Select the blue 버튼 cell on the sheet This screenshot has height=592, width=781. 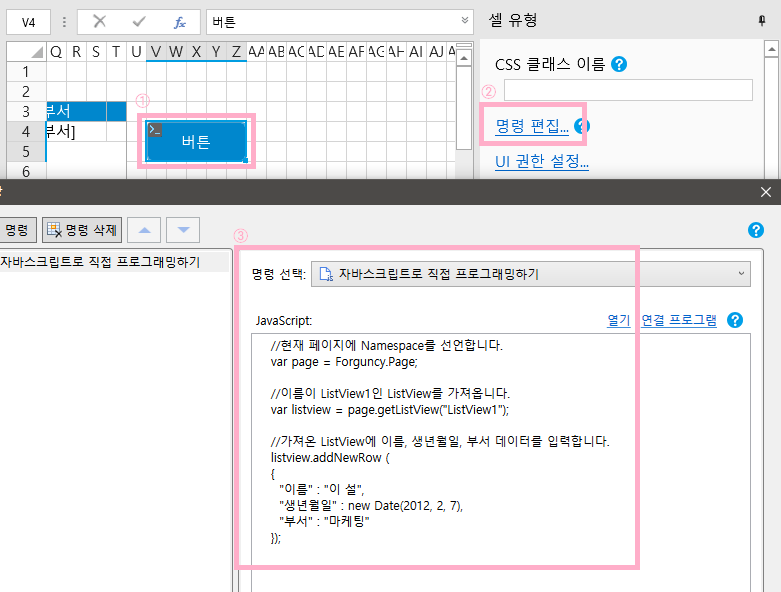coord(196,141)
